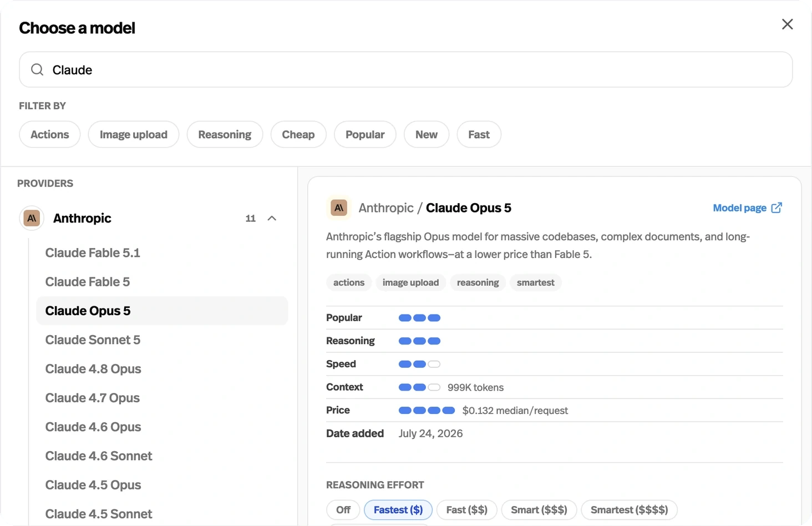Click the July 24, 2026 date
812x526 pixels.
(430, 433)
